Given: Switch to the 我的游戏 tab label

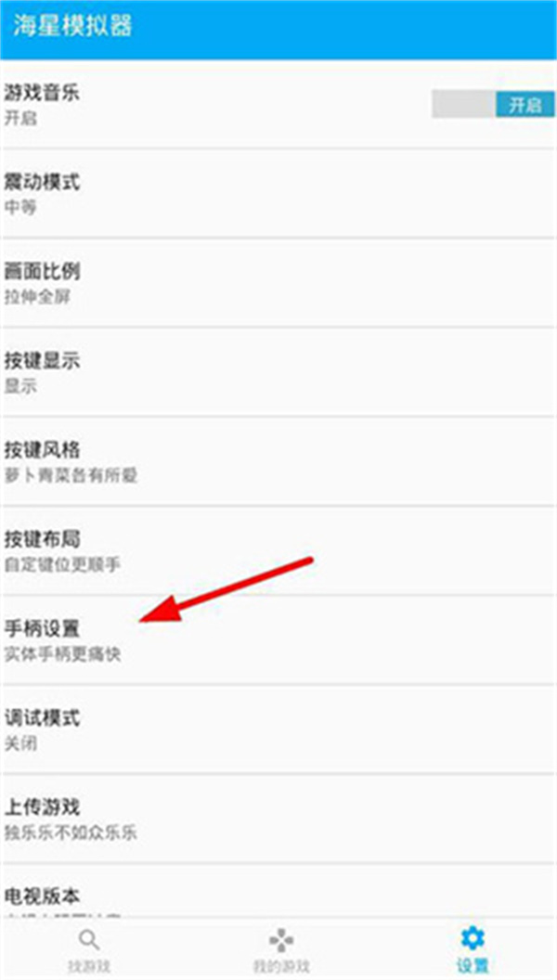Looking at the screenshot, I should click(x=281, y=966).
